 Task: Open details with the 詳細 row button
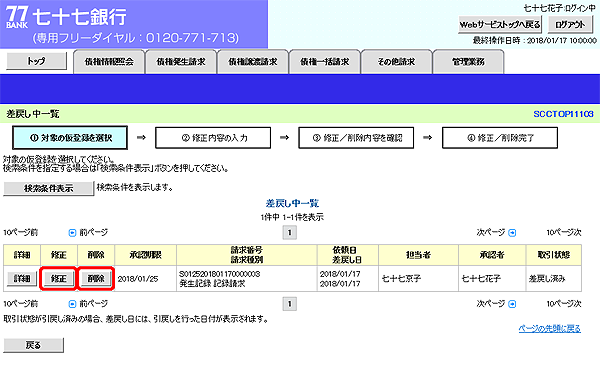(x=22, y=279)
